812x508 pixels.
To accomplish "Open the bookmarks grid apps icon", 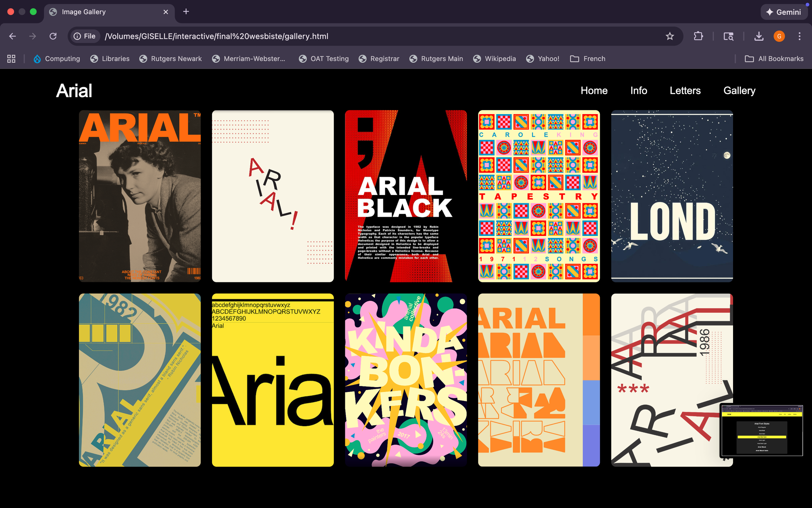I will [x=11, y=59].
